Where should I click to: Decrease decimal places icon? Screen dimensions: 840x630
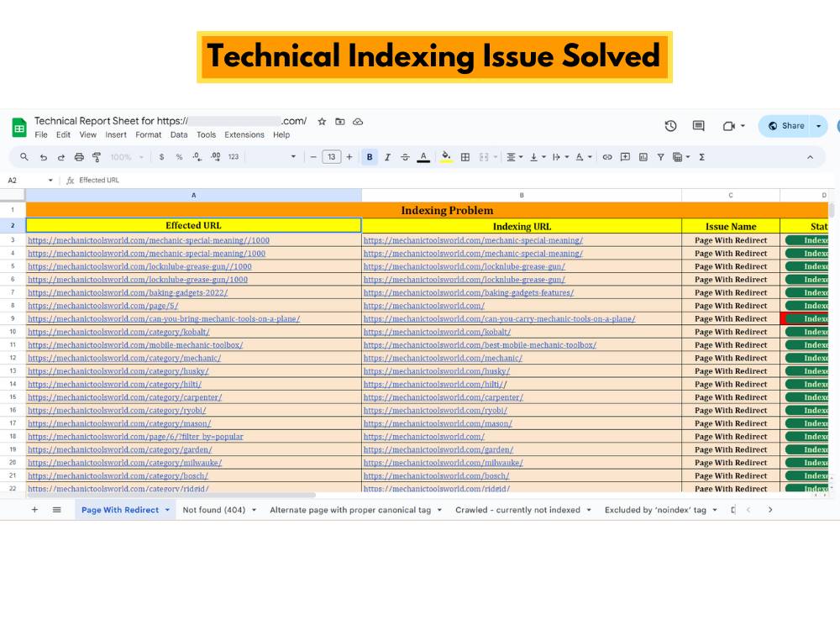tap(197, 157)
